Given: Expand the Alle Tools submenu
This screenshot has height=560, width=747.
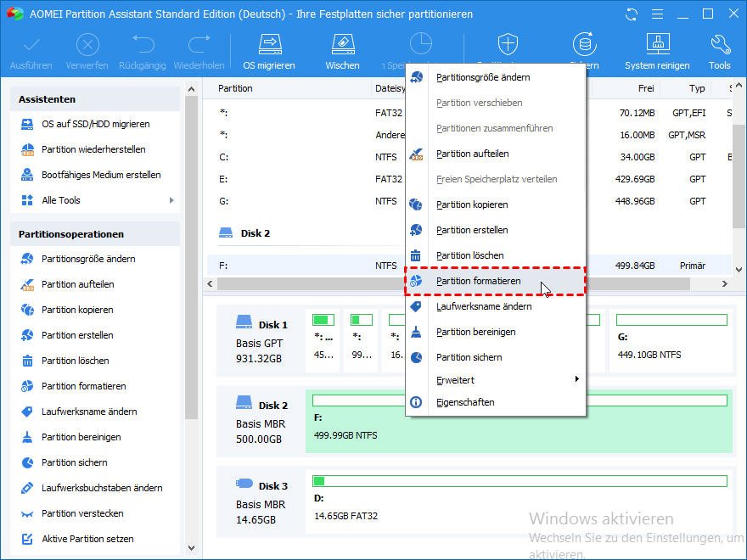Looking at the screenshot, I should [171, 200].
